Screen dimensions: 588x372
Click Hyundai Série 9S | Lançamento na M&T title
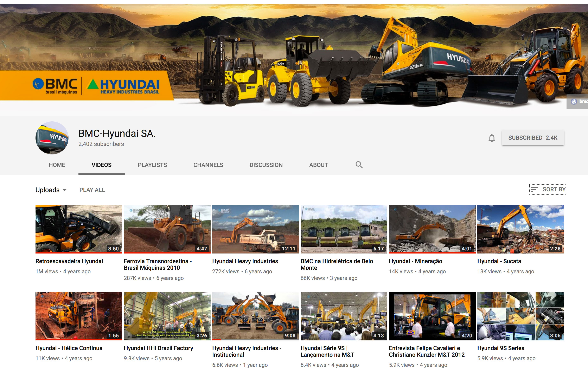click(327, 352)
